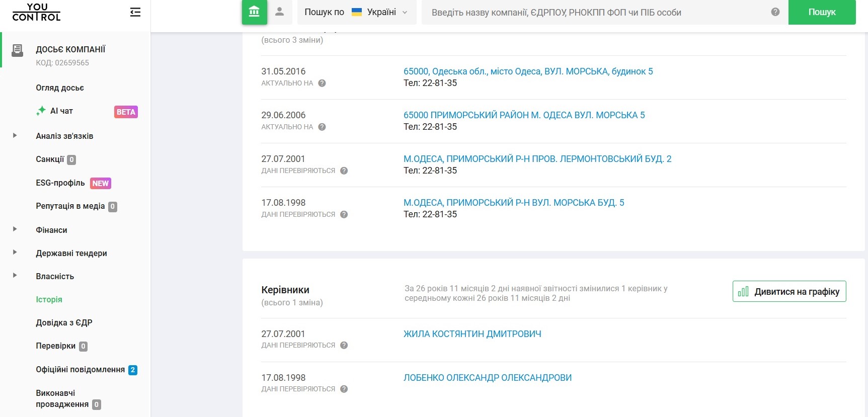Expand the 'Аналіз зв'язків' section
Screen dimensions: 868x417
15,136
